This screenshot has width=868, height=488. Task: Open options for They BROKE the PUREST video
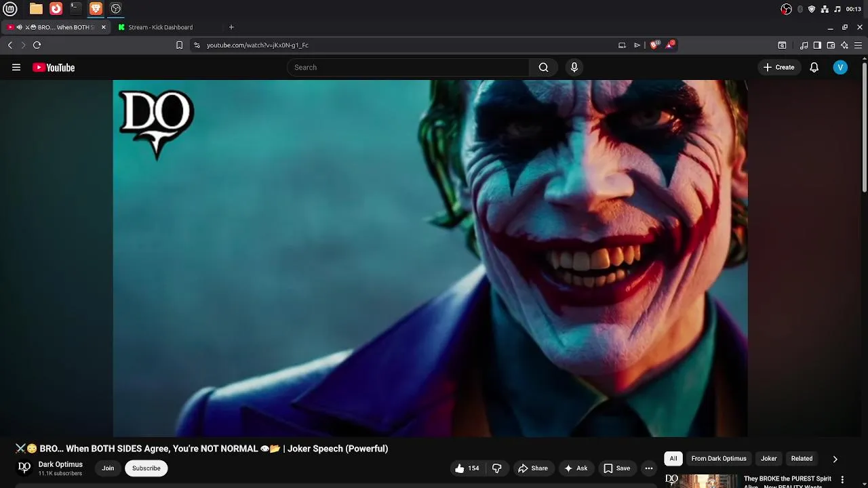pos(842,480)
